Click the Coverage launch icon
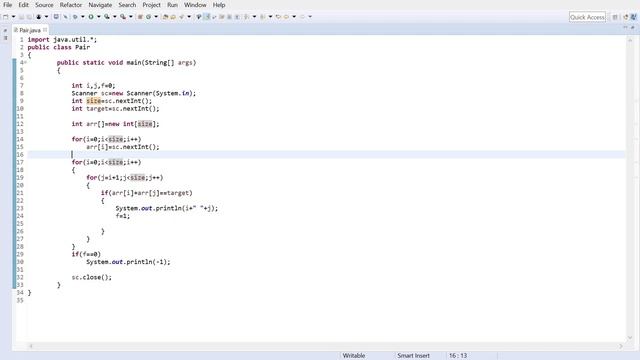Viewport: 640px width, 360px height. 107,17
